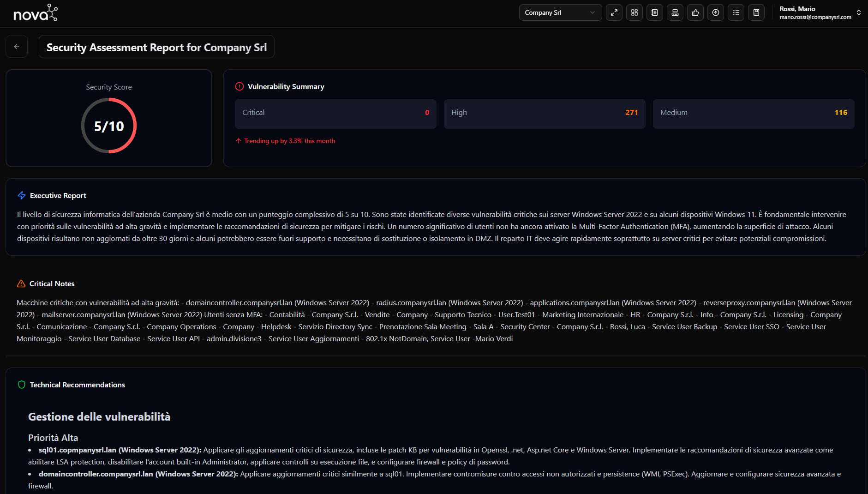Screen dimensions: 868x494
Task: Open the bulleted list icon
Action: tap(736, 13)
